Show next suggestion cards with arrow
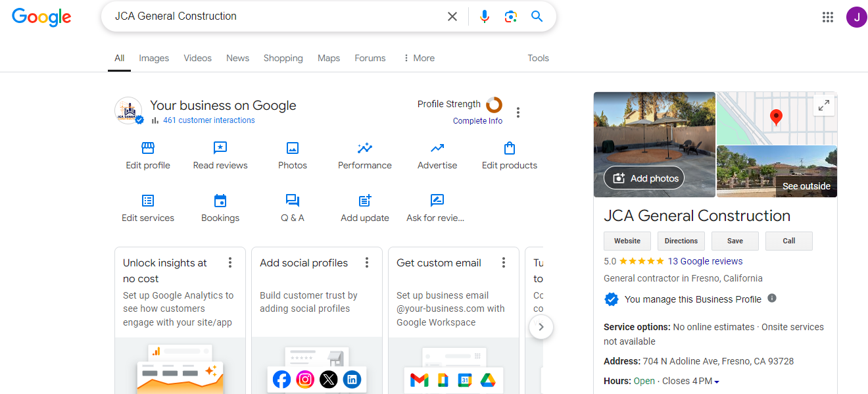The height and width of the screenshot is (394, 868). pyautogui.click(x=541, y=326)
